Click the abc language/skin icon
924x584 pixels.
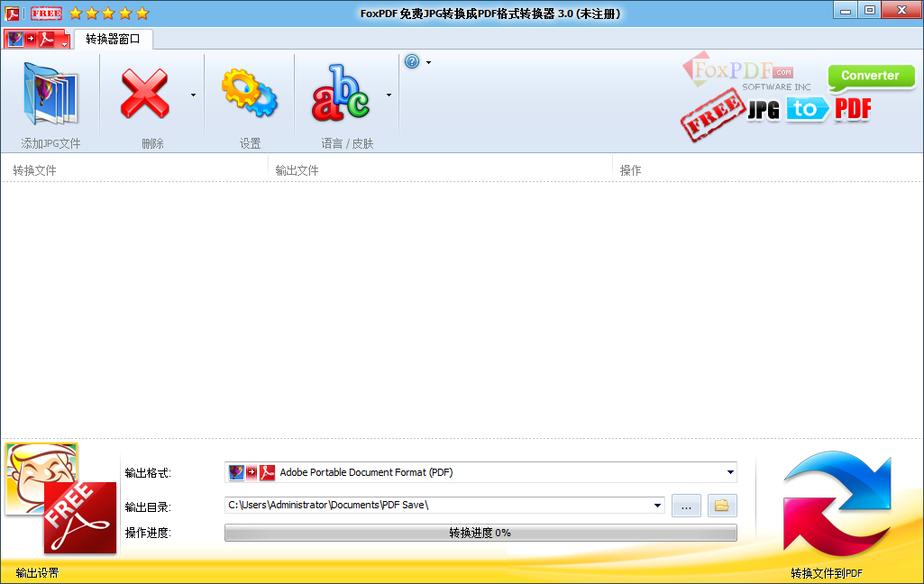[x=341, y=93]
